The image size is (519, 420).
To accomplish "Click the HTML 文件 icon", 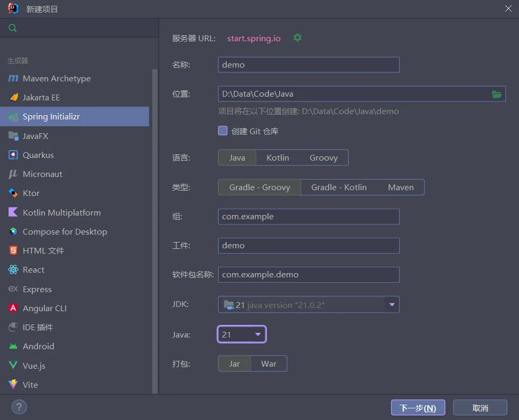I will coord(13,250).
